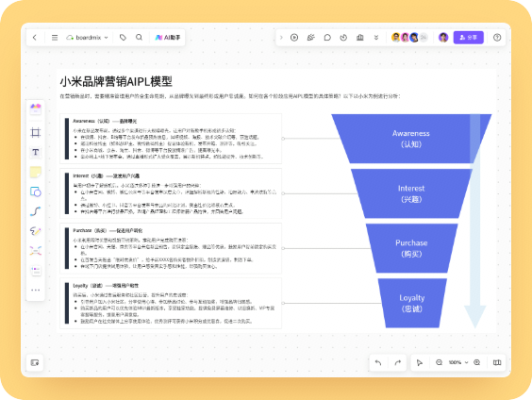Select the Awareness (认知) funnel segment

(x=411, y=139)
